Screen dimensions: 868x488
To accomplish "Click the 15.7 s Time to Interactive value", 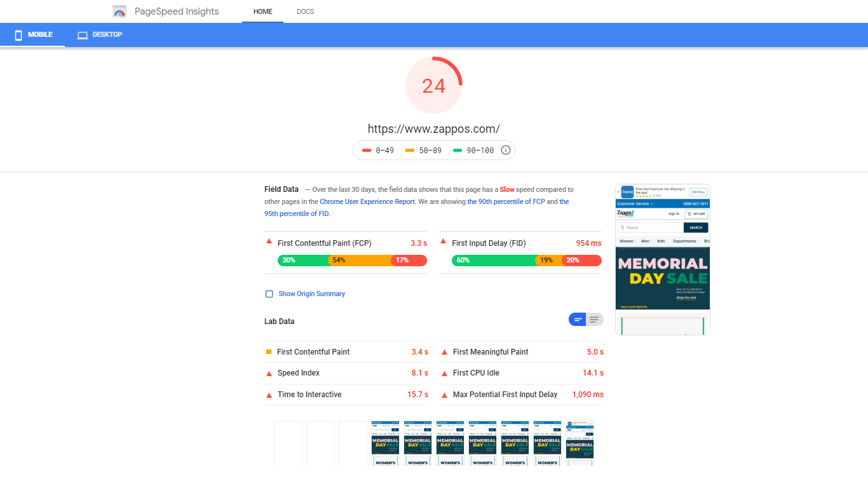I will (417, 395).
